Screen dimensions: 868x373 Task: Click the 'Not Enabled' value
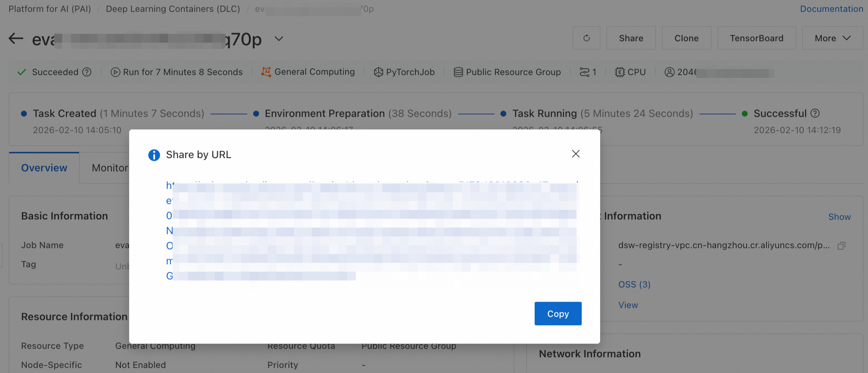click(x=141, y=365)
